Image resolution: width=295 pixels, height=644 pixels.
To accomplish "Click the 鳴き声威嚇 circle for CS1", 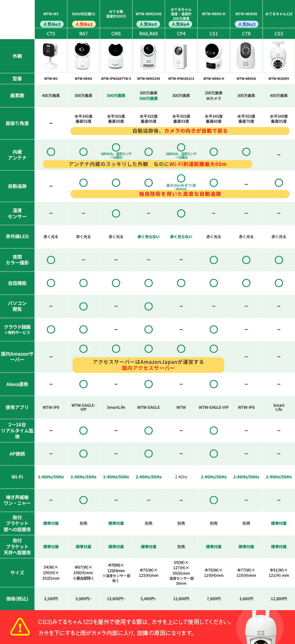I will click(214, 500).
